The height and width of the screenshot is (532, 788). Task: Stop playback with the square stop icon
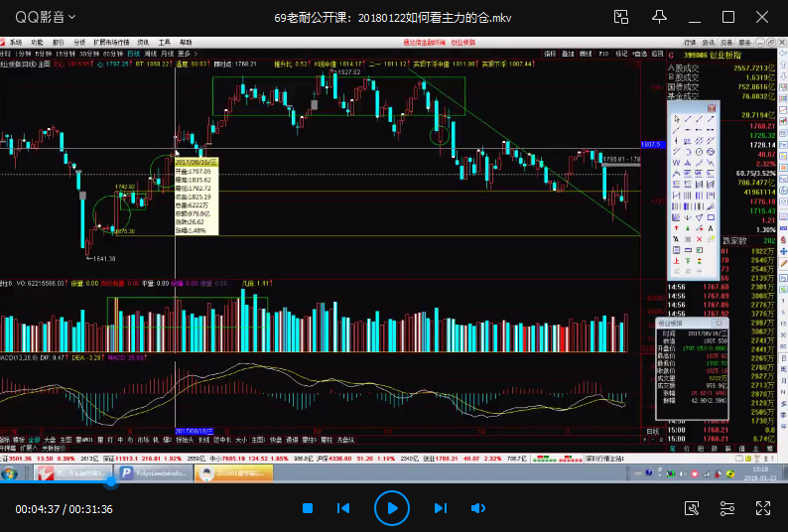click(308, 508)
